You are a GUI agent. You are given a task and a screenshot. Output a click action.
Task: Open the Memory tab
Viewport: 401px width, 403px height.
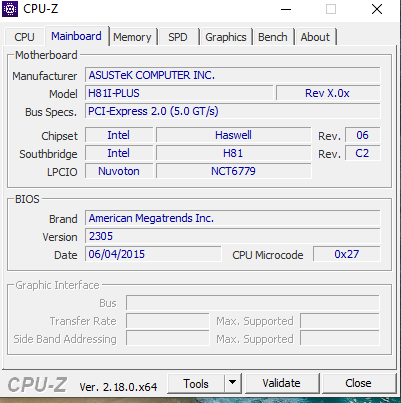132,37
